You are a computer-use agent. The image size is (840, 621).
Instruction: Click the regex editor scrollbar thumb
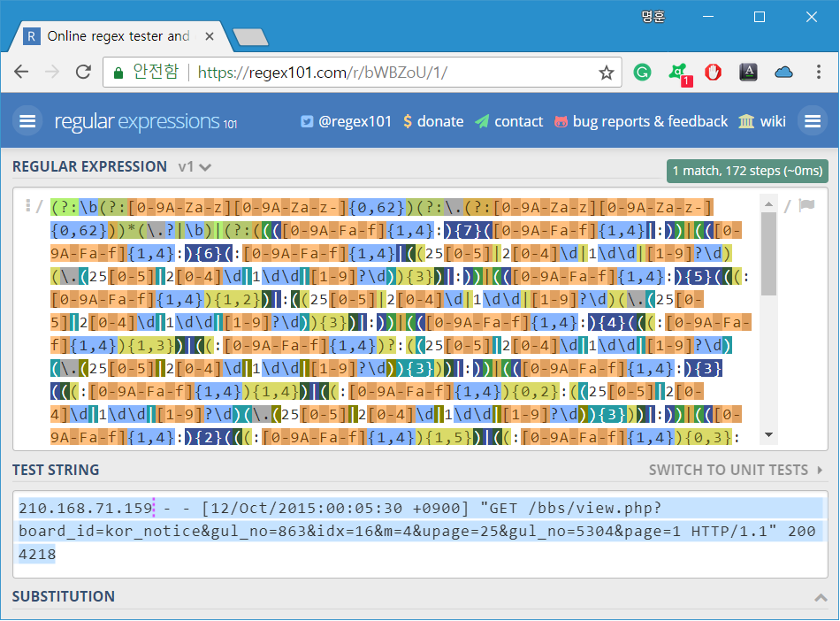tap(768, 253)
